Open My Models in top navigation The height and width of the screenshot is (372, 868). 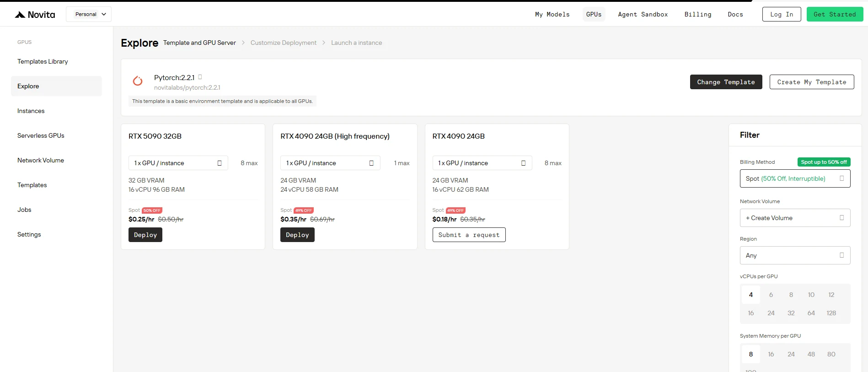click(x=552, y=14)
